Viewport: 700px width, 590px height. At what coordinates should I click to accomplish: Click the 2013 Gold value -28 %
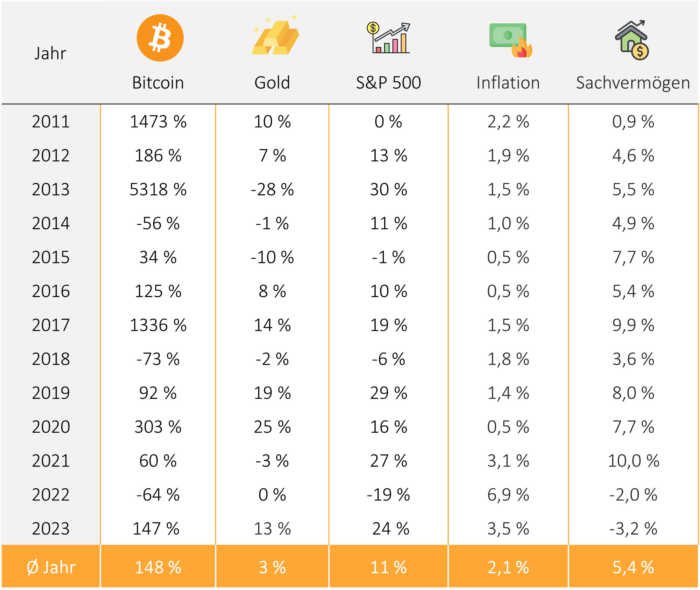coord(272,189)
